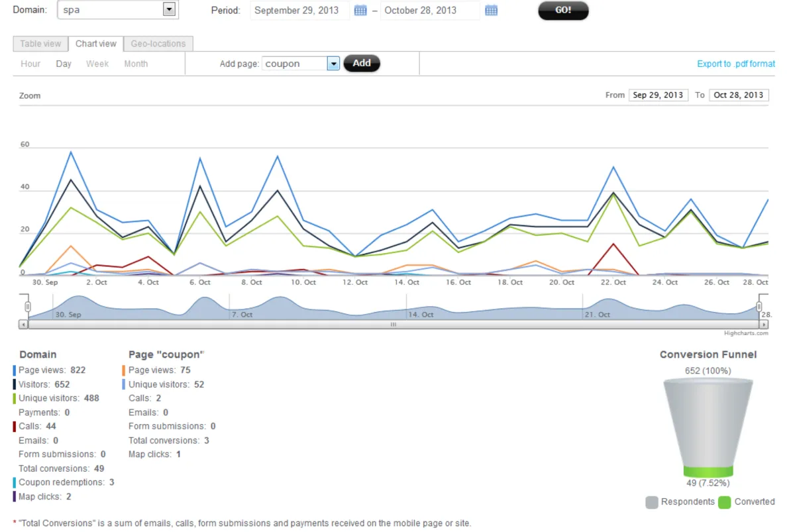Click the Conversion Funnel heading

708,354
